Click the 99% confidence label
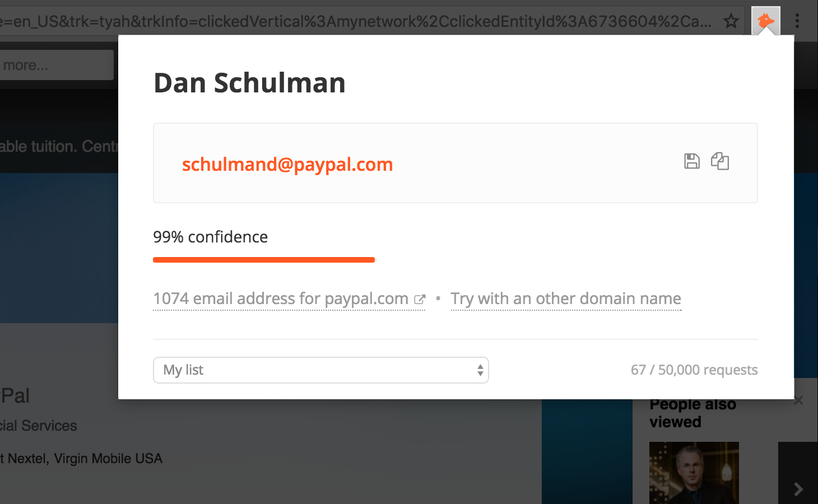818x504 pixels. tap(210, 237)
